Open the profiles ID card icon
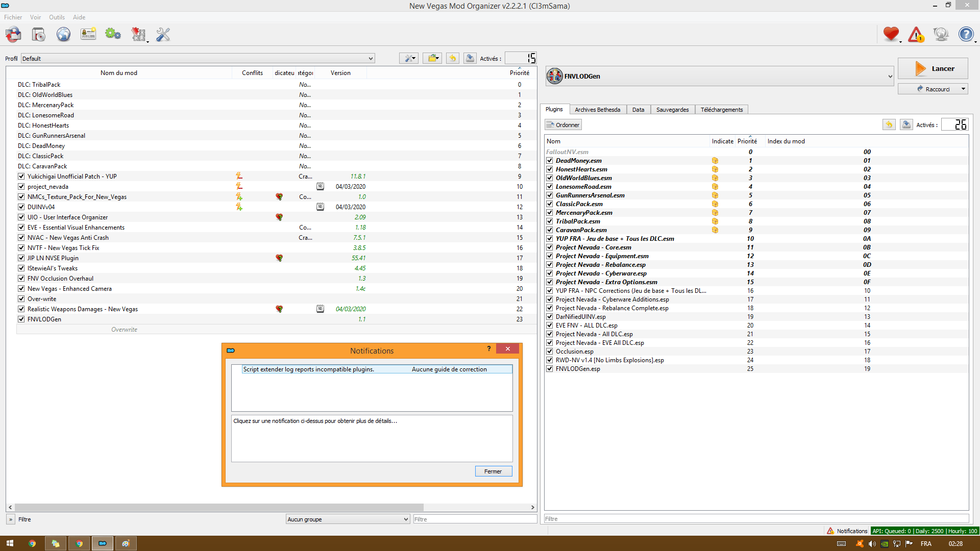The image size is (980, 551). (x=88, y=35)
